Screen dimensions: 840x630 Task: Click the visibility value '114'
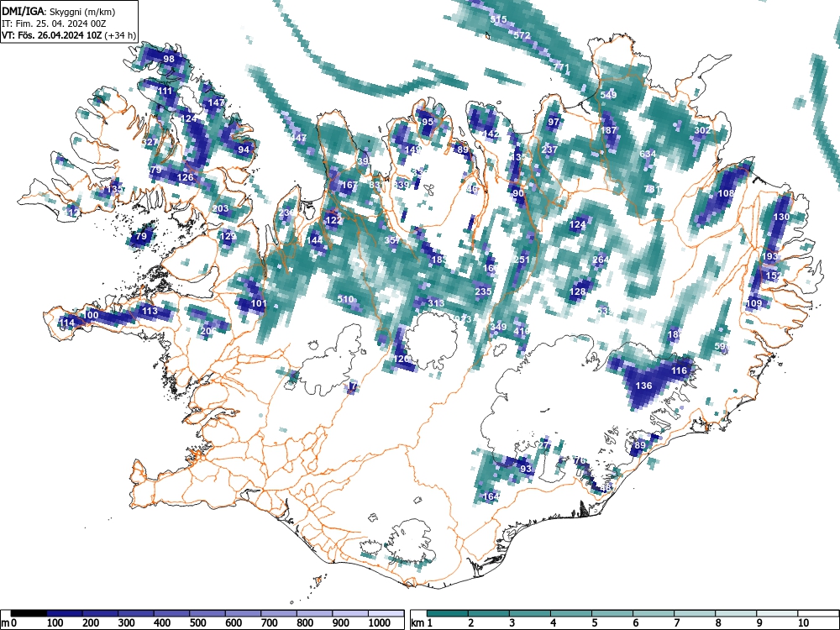tap(66, 323)
